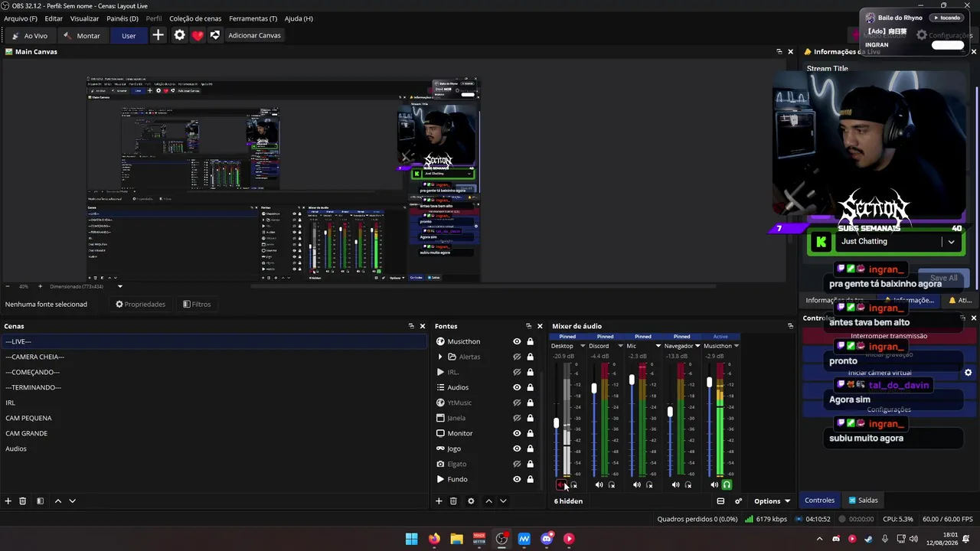980x551 pixels.
Task: Open the Editar menu
Action: click(54, 18)
